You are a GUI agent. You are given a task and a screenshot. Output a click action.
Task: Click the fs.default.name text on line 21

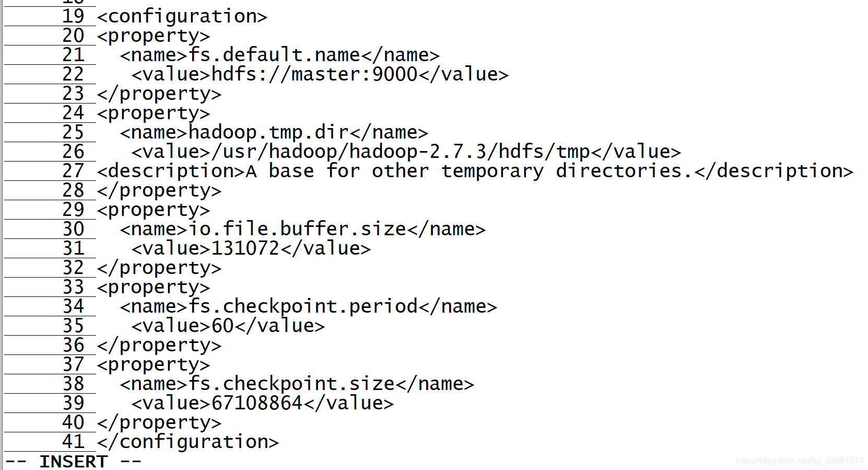click(274, 55)
